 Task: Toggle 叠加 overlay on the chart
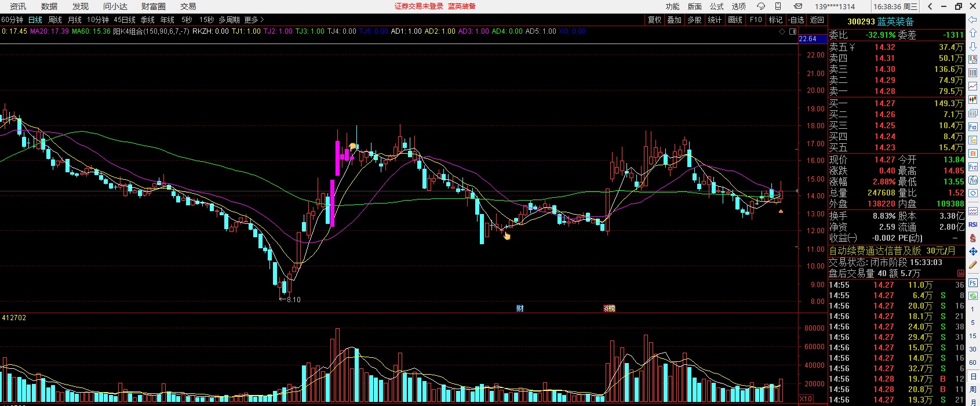coord(674,20)
